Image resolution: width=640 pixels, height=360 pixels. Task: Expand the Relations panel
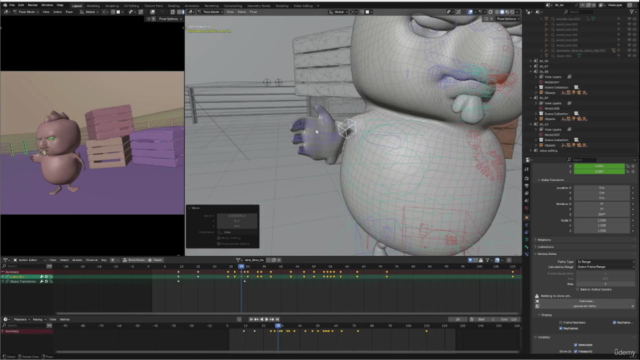tap(544, 240)
